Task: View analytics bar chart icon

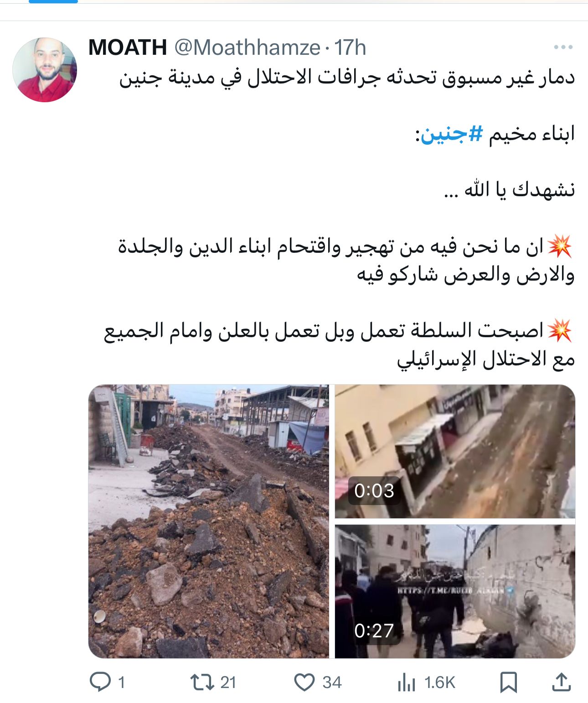Action: [x=406, y=682]
